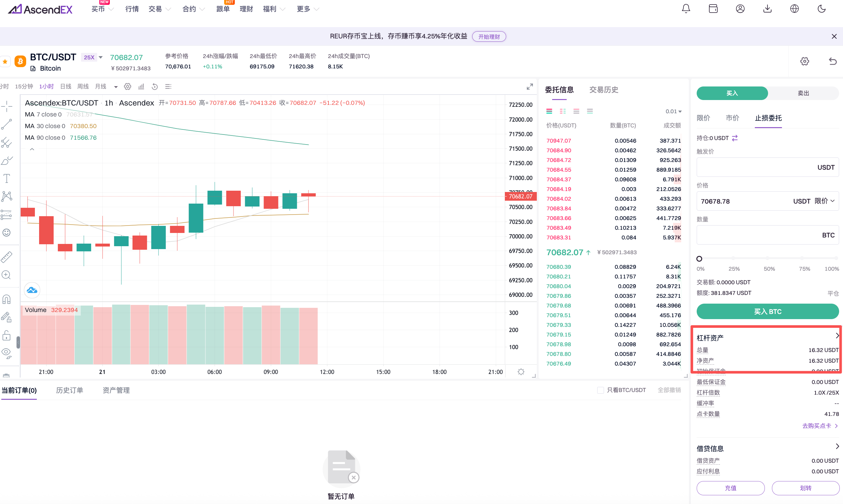The width and height of the screenshot is (843, 504).
Task: Open chart settings gear icon
Action: tap(128, 86)
